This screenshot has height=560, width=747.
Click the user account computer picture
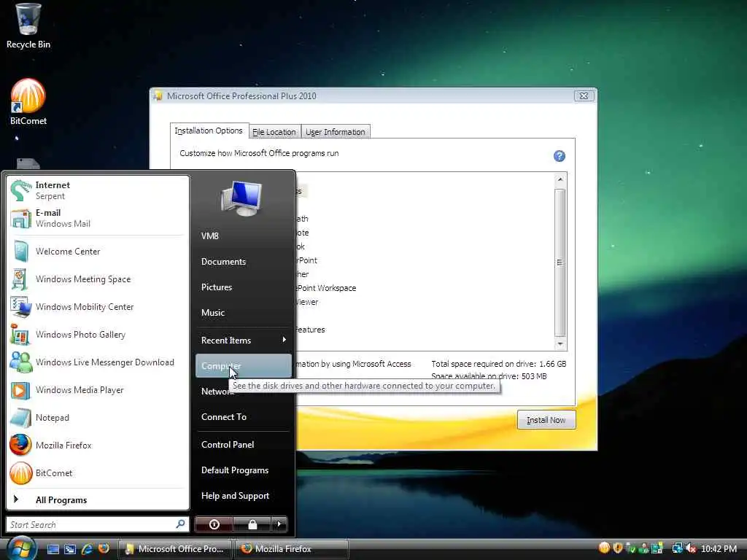point(242,198)
